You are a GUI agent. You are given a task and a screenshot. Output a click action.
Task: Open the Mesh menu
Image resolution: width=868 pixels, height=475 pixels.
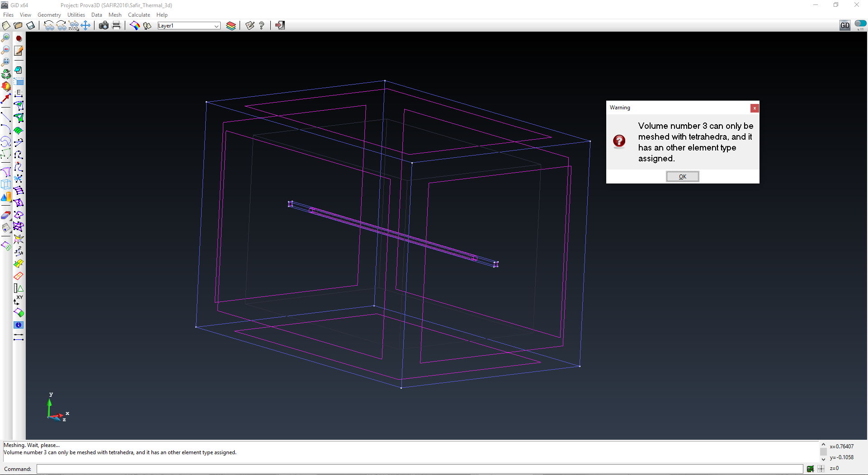pyautogui.click(x=115, y=15)
